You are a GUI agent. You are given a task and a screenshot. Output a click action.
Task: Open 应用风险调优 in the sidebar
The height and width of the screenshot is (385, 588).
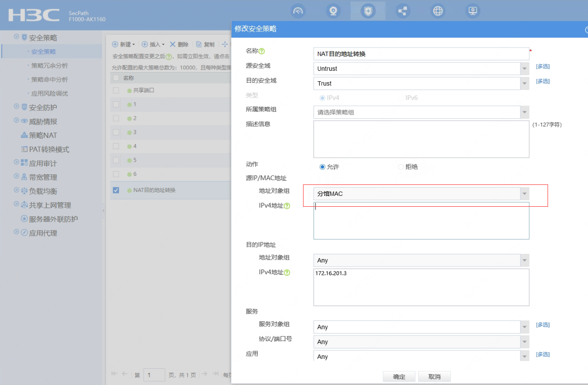pyautogui.click(x=49, y=94)
